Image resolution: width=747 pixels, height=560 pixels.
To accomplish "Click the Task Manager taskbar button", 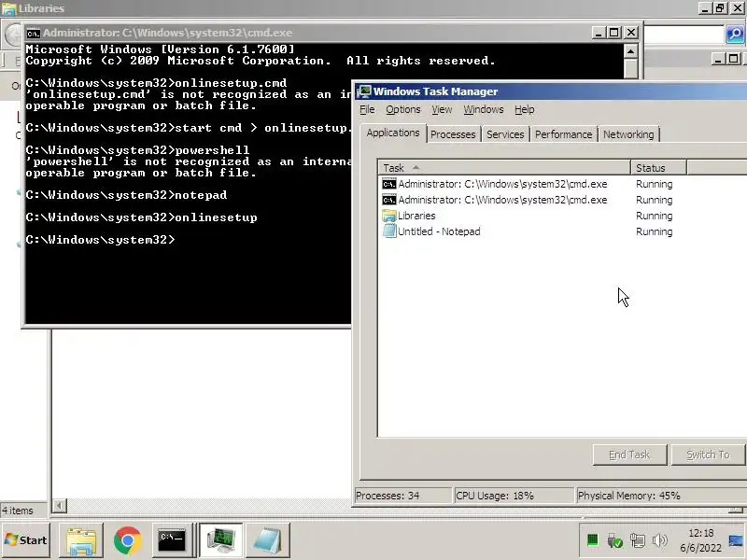I will pos(220,540).
